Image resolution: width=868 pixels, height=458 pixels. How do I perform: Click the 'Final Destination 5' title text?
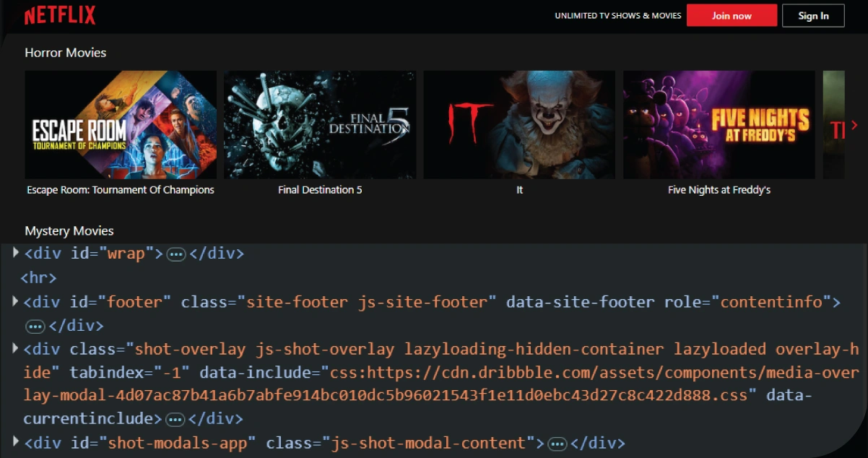(x=320, y=190)
